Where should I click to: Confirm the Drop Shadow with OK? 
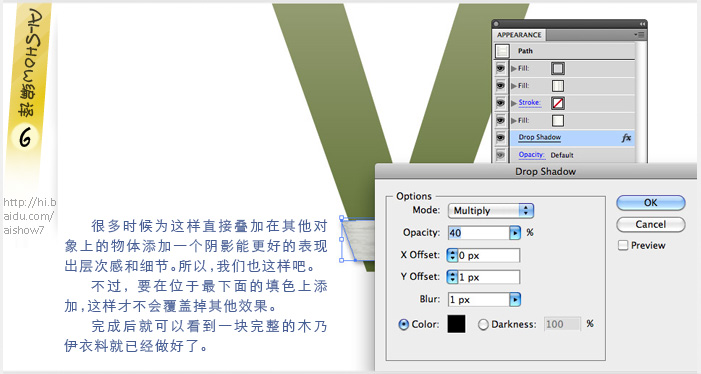point(650,202)
